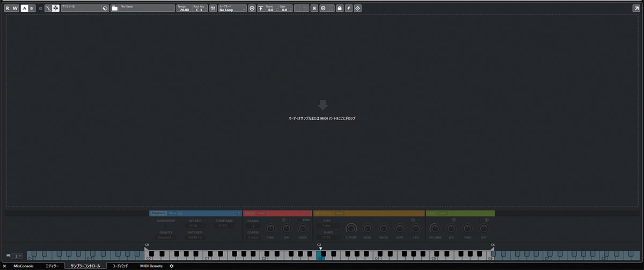Click the Pitch Fine knob
The width and height of the screenshot is (644, 270).
(270, 228)
